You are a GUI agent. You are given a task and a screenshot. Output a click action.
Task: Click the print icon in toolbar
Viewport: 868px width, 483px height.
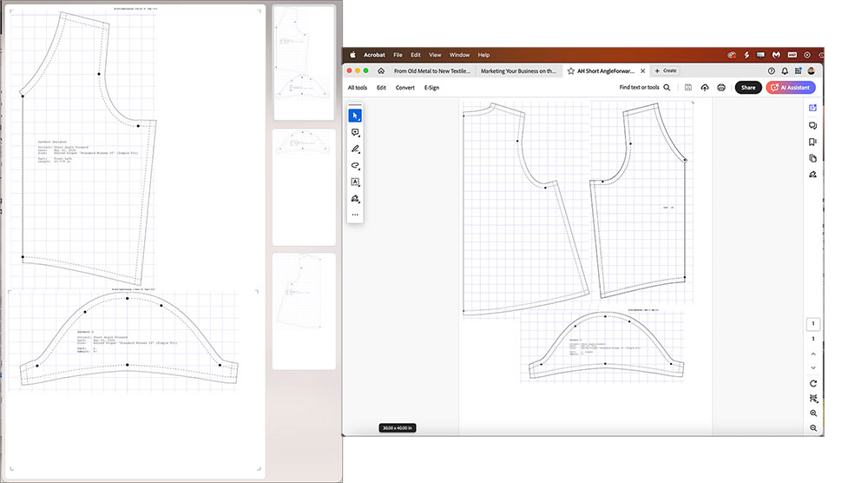click(721, 88)
